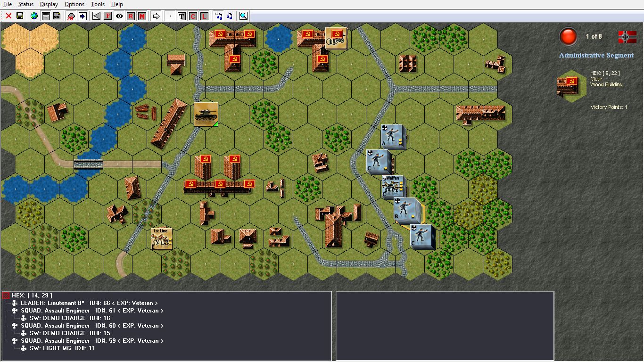Select the LEADER: Lieutenant B* row

[x=89, y=303]
